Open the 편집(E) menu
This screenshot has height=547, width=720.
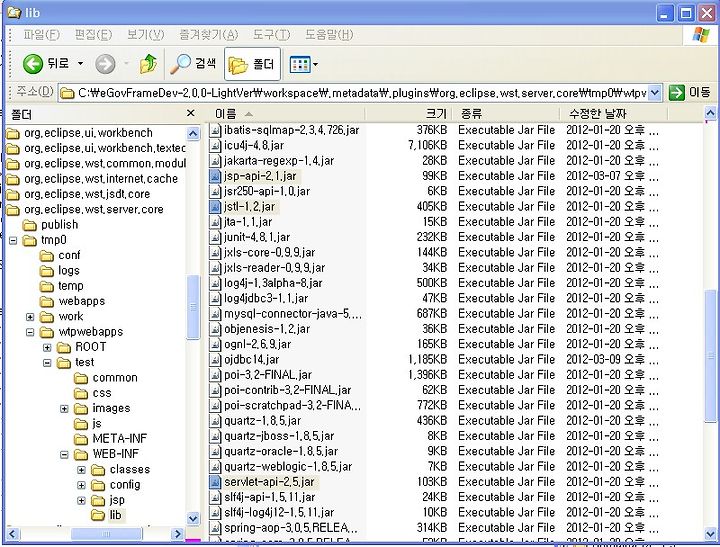[93, 34]
